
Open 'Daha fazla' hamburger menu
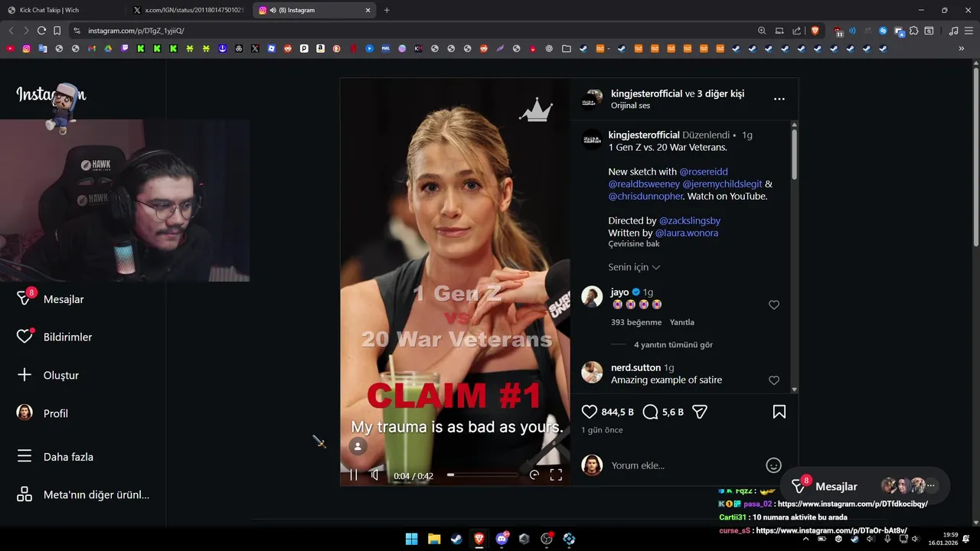pyautogui.click(x=55, y=457)
